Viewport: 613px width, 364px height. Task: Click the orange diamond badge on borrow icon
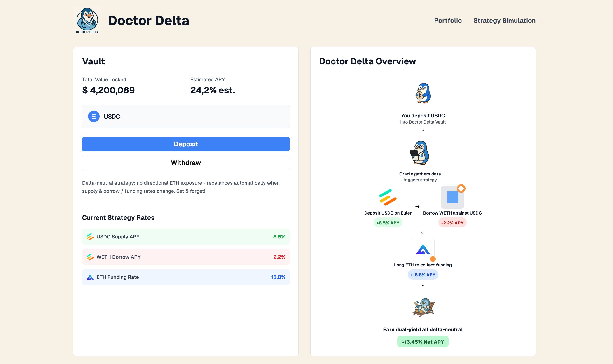(x=461, y=189)
